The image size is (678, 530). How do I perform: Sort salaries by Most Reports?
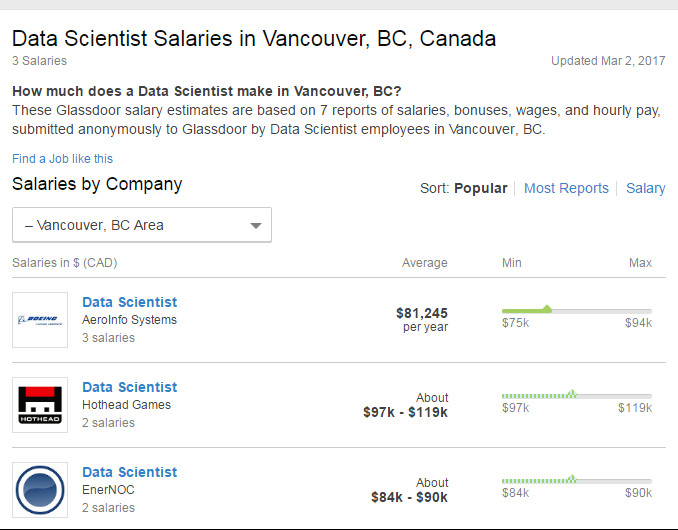tap(566, 188)
